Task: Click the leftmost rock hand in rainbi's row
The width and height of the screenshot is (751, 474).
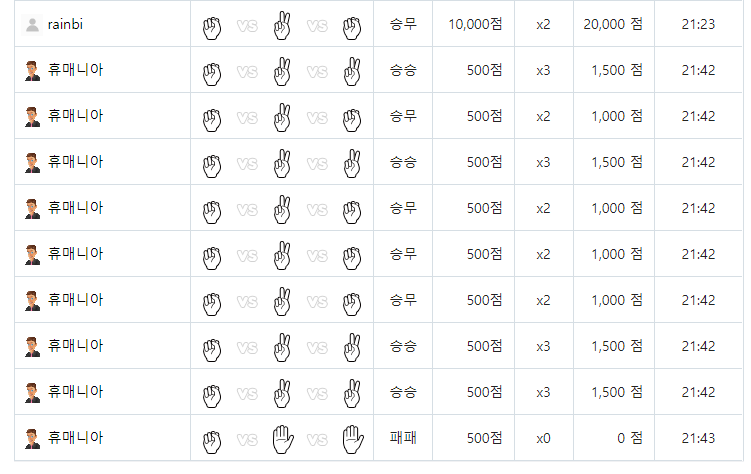Action: click(x=211, y=24)
